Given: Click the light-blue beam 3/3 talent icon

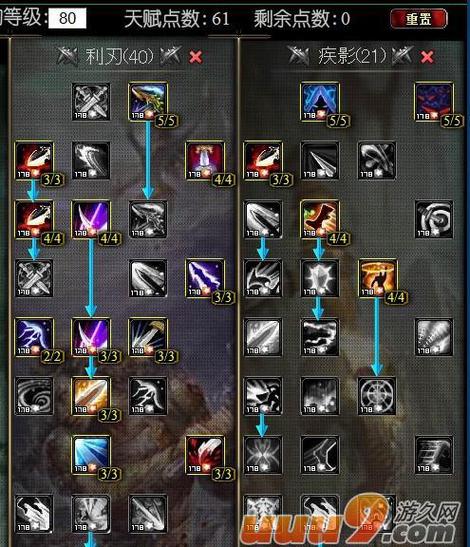Looking at the screenshot, I should pyautogui.click(x=91, y=455).
